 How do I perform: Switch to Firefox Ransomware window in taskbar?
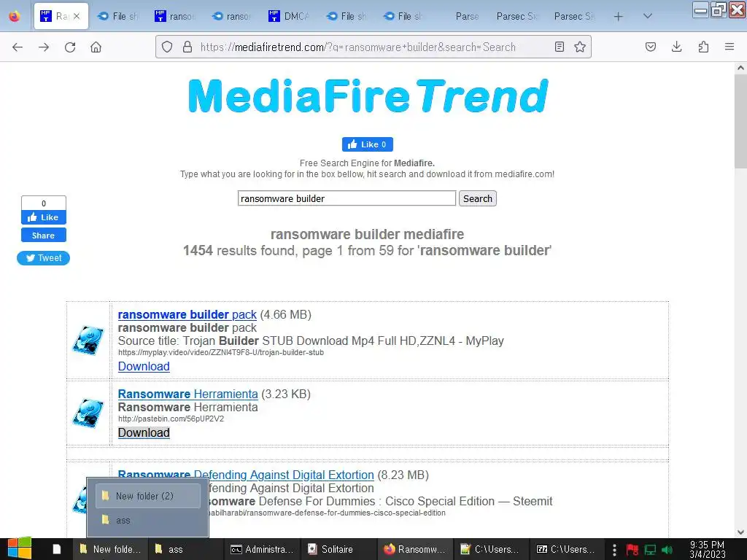tap(414, 549)
